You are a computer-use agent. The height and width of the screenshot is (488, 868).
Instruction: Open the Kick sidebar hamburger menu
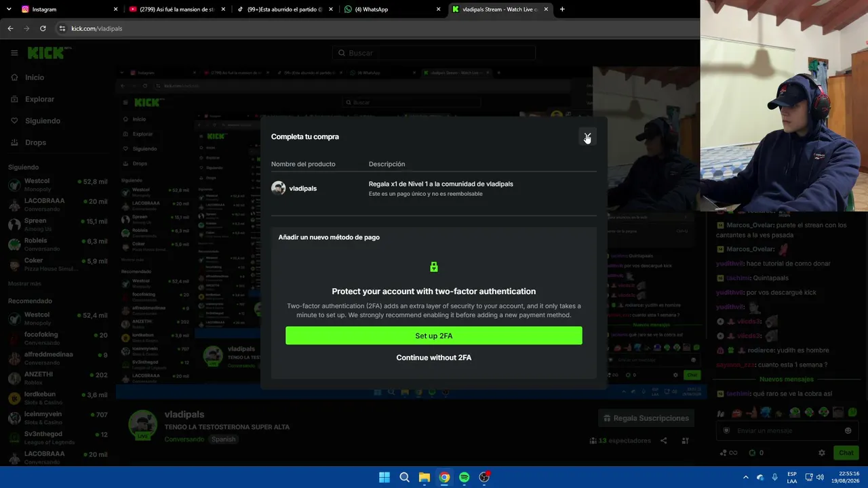click(x=14, y=53)
